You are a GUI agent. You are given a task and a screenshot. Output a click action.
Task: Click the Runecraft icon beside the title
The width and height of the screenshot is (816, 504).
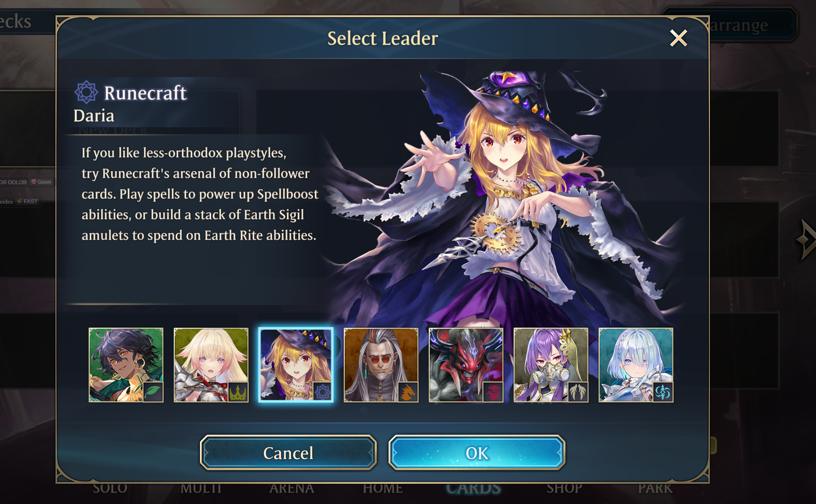click(86, 92)
